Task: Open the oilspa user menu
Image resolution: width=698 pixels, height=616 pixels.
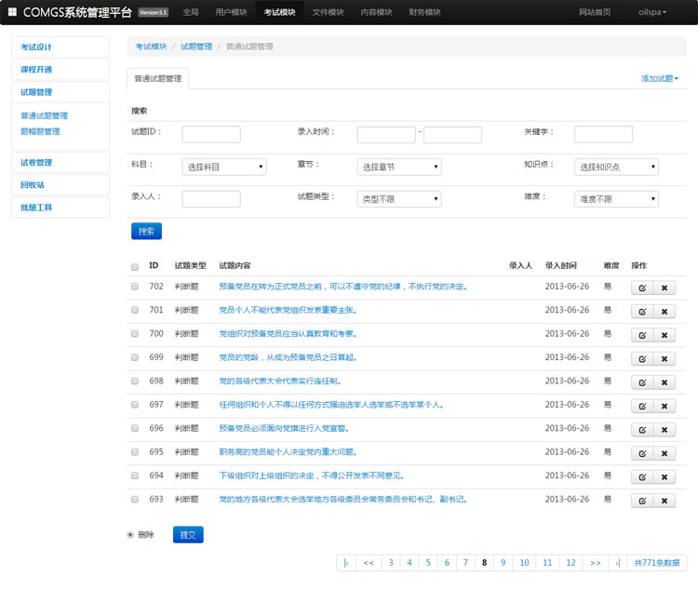Action: click(652, 12)
